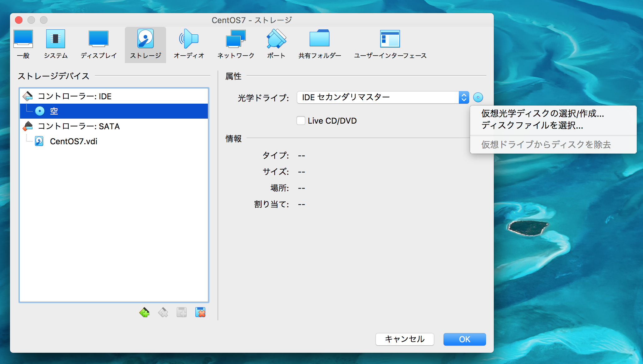Screen dimensions: 643x364
Task: Choose ディスクファイルを選択 from the context menu
Action: 532,126
